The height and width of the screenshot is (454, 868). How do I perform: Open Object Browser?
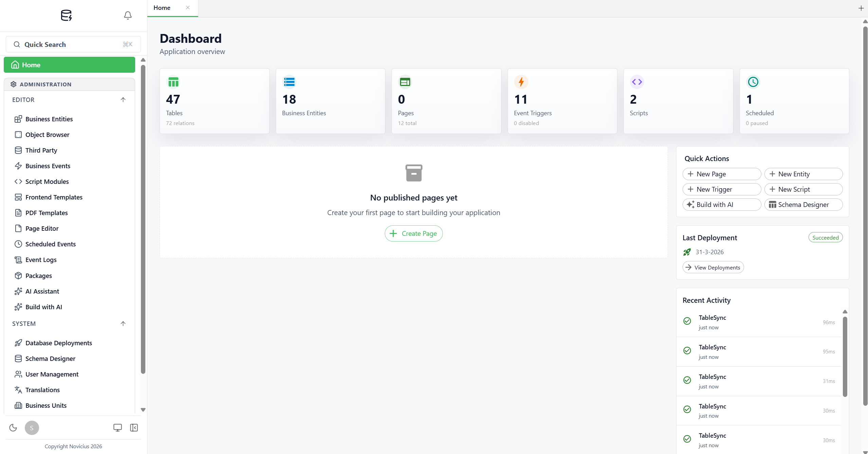pyautogui.click(x=69, y=135)
